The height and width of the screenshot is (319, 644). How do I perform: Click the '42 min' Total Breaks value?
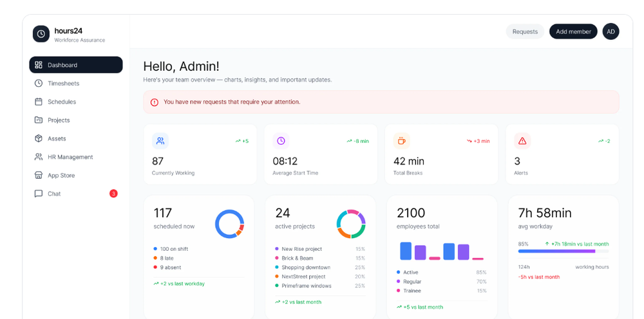point(409,161)
